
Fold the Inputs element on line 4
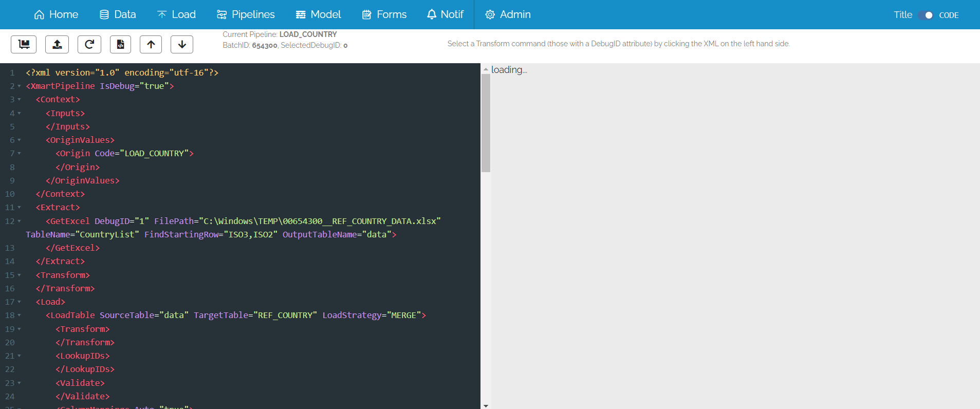[19, 114]
